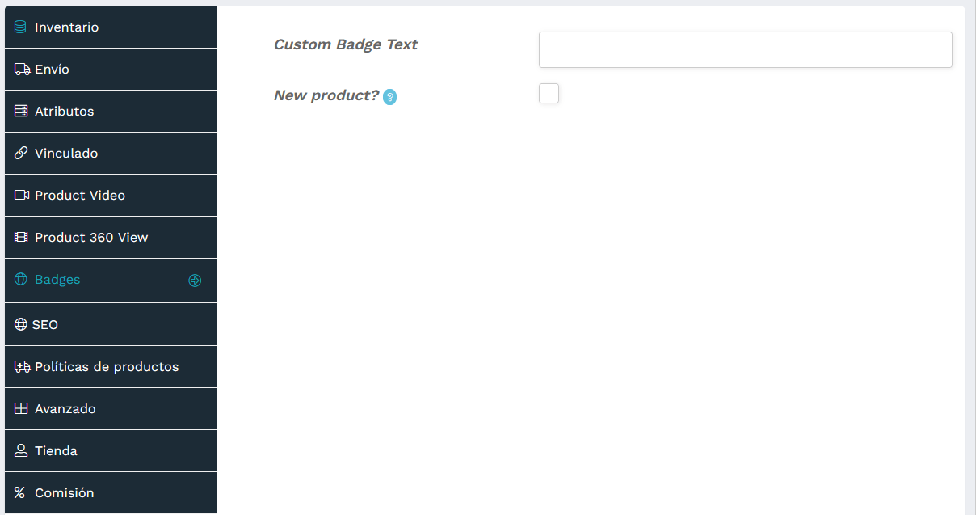Enable the New product checkbox
The image size is (980, 515).
point(549,93)
